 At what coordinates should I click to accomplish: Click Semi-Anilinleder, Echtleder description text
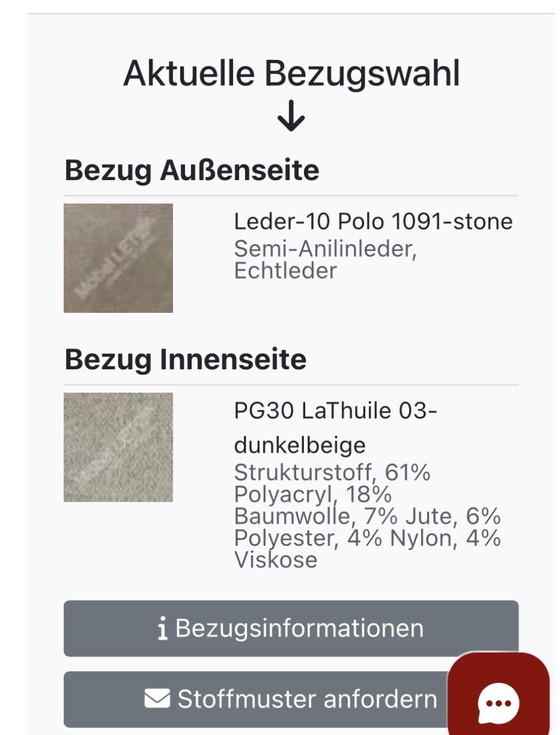[x=325, y=260]
